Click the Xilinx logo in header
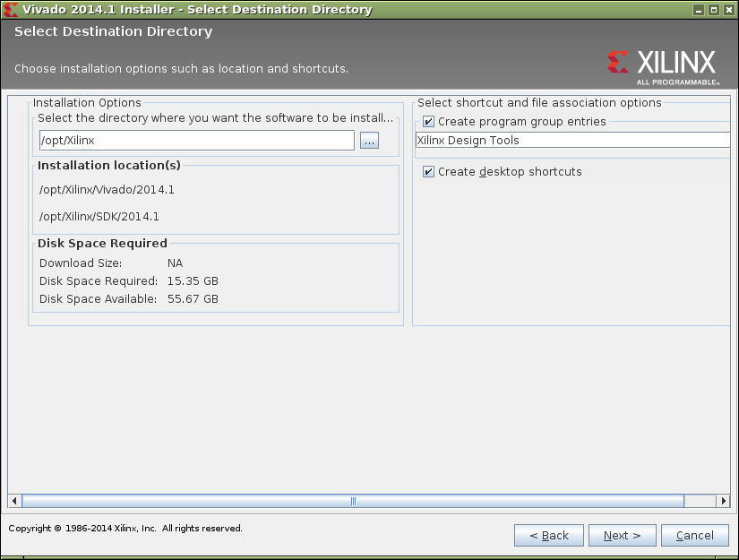The width and height of the screenshot is (739, 560). pos(663,68)
